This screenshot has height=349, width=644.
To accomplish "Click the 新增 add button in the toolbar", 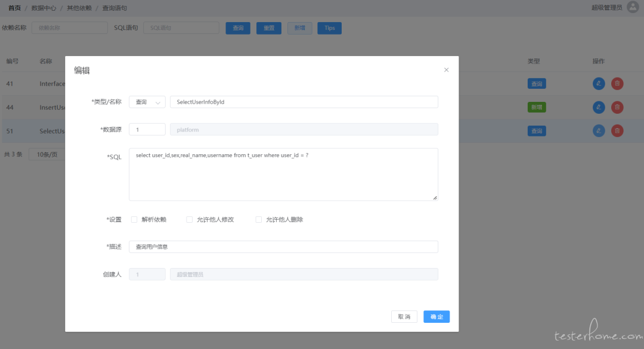I will (299, 28).
